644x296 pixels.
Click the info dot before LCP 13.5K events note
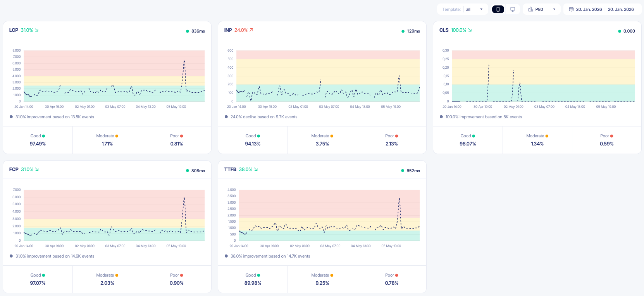(11, 117)
